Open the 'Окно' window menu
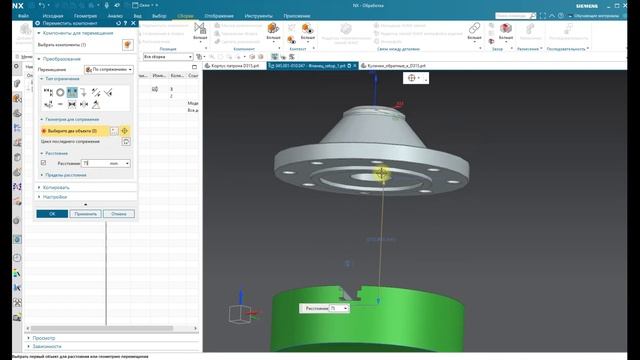640x360 pixels. 144,5
